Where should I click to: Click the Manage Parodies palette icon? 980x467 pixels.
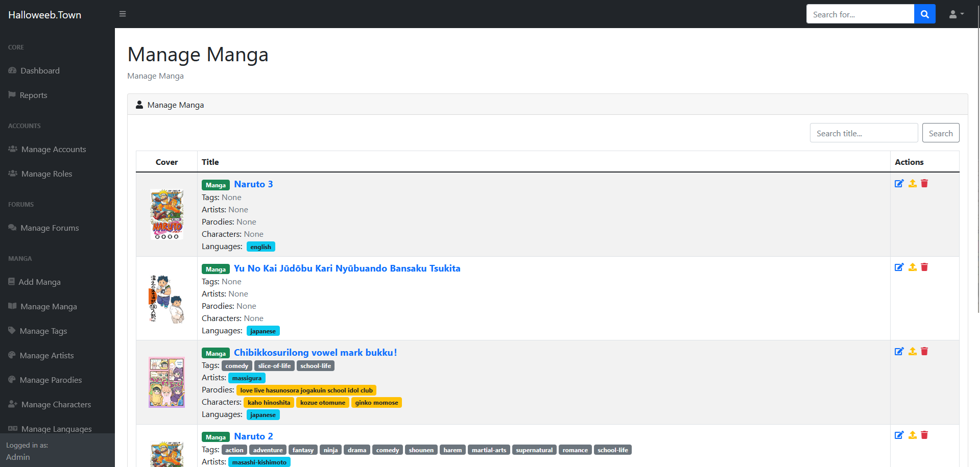click(12, 380)
